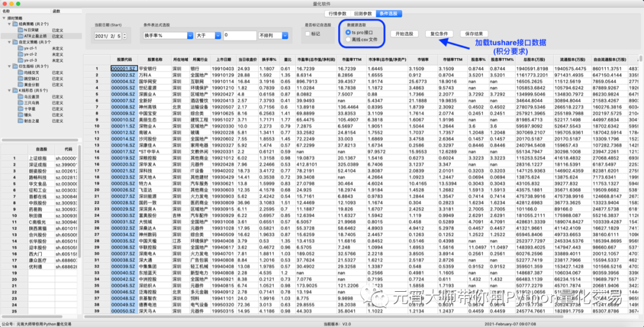
Task: Select 朗姿股份 in the watchlist
Action: pyautogui.click(x=41, y=171)
